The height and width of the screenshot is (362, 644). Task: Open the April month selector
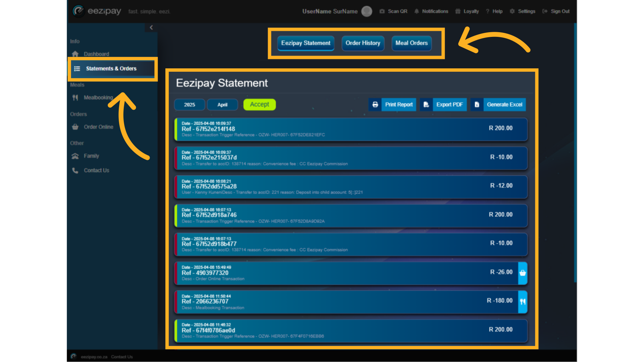(222, 104)
